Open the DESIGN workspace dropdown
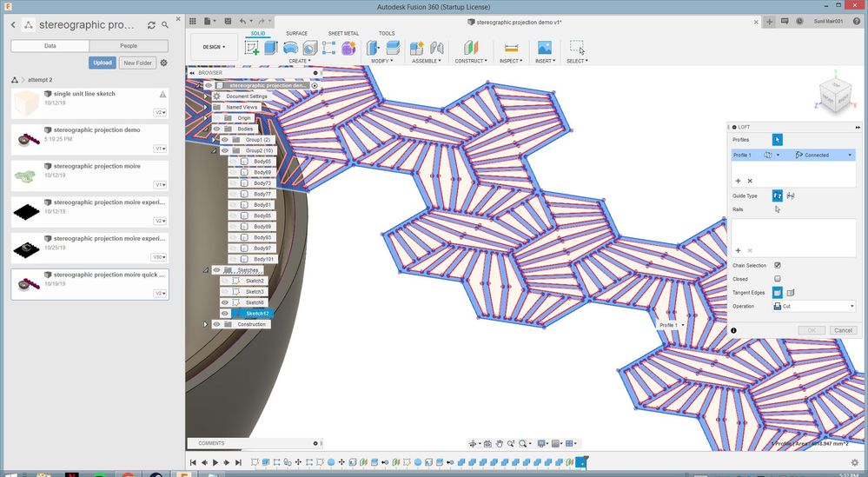The image size is (868, 477). point(214,47)
